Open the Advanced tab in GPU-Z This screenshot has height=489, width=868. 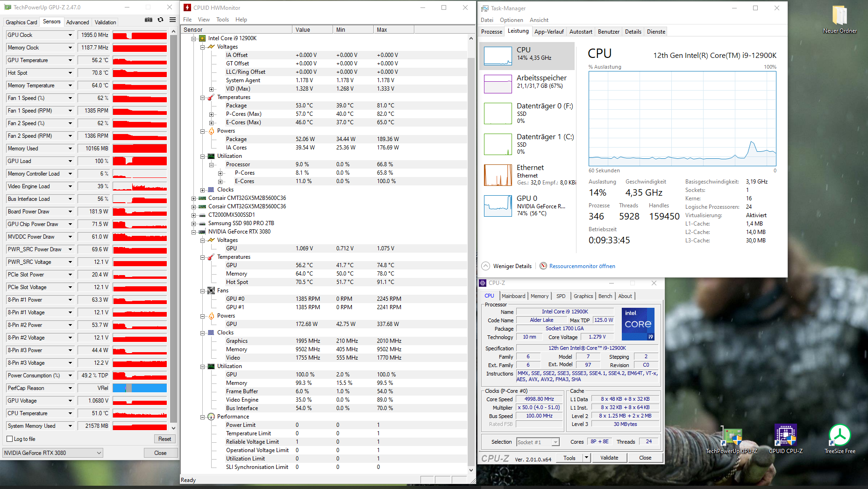(x=78, y=22)
